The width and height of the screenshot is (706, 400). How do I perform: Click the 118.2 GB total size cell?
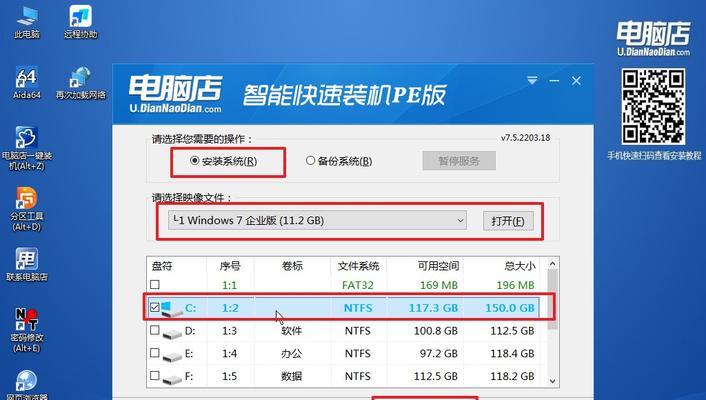coord(512,376)
